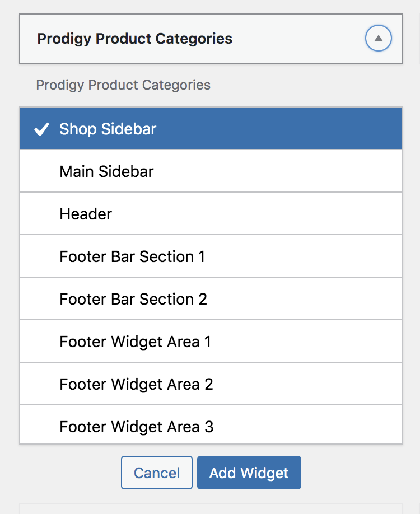Choose Footer Widget Area 3
The width and height of the screenshot is (420, 514).
click(211, 425)
